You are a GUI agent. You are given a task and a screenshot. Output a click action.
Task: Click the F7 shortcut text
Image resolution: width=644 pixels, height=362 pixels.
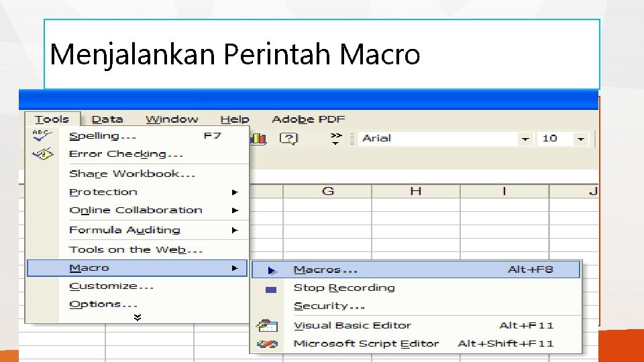pos(213,136)
